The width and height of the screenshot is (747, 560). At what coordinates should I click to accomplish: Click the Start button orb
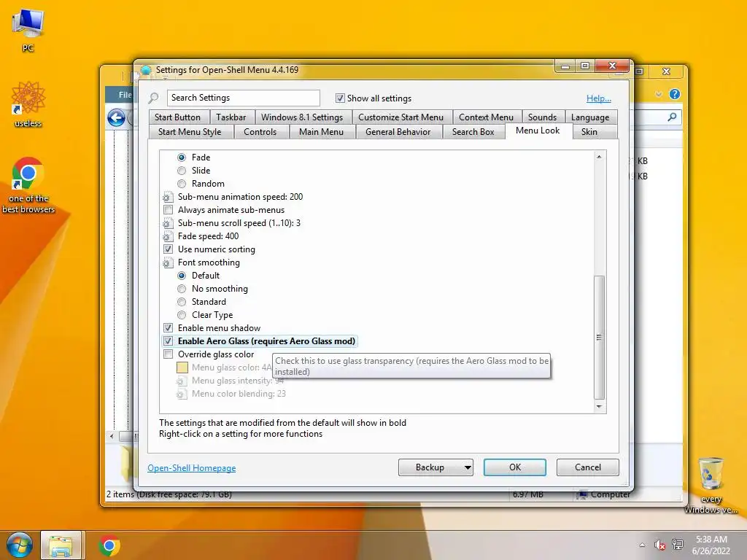click(19, 545)
